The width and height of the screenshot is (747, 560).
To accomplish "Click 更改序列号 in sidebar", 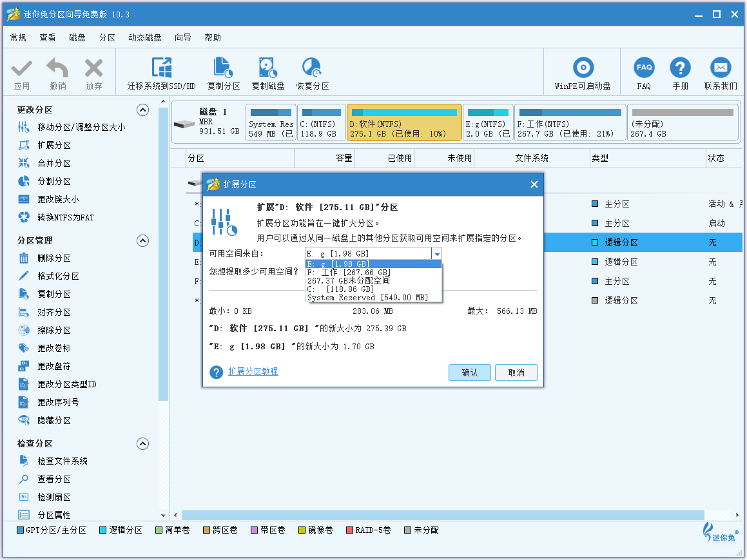I will 48,402.
